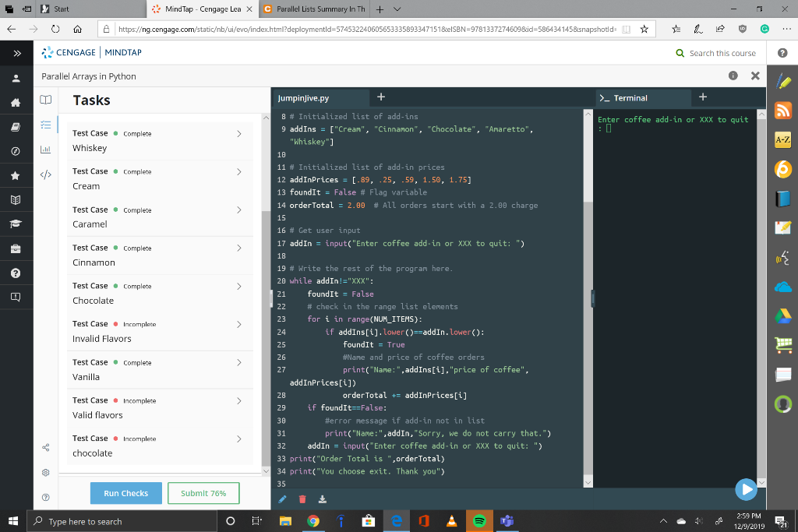Close the Parallel Arrays in Python activity
The height and width of the screenshot is (532, 798).
coord(755,76)
